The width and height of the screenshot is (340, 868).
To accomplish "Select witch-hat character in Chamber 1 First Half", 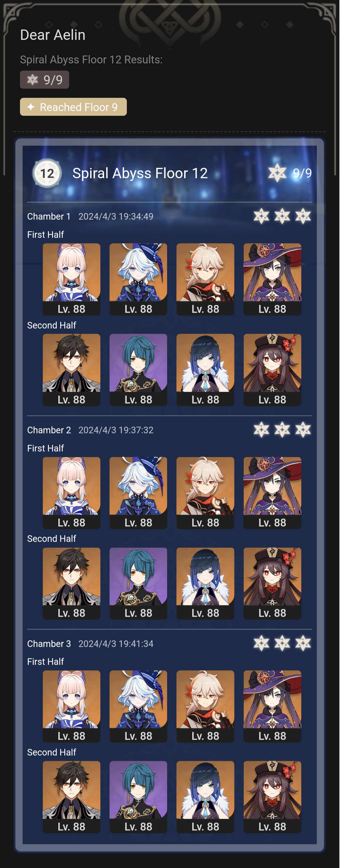I will [272, 279].
